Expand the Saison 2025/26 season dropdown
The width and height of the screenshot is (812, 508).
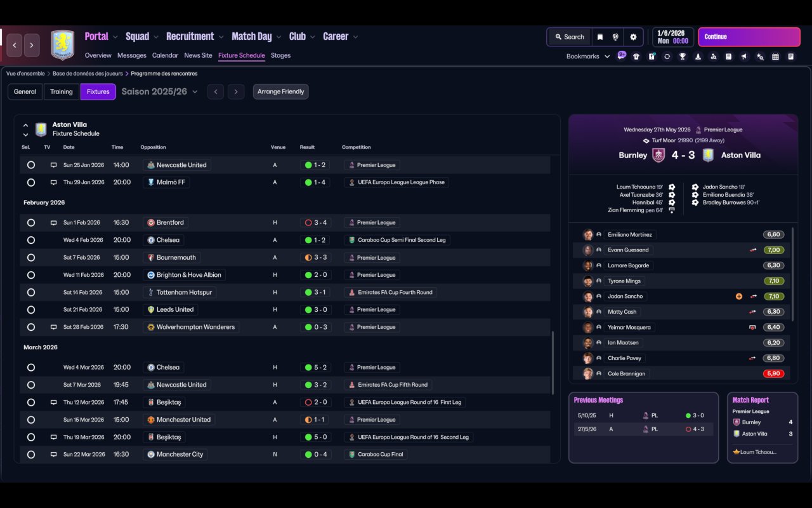tap(160, 91)
